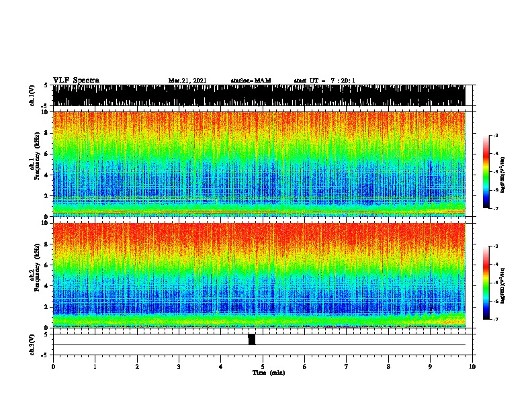Click the ch.1 color bar log PSD label
532x411 pixels.
click(x=503, y=175)
